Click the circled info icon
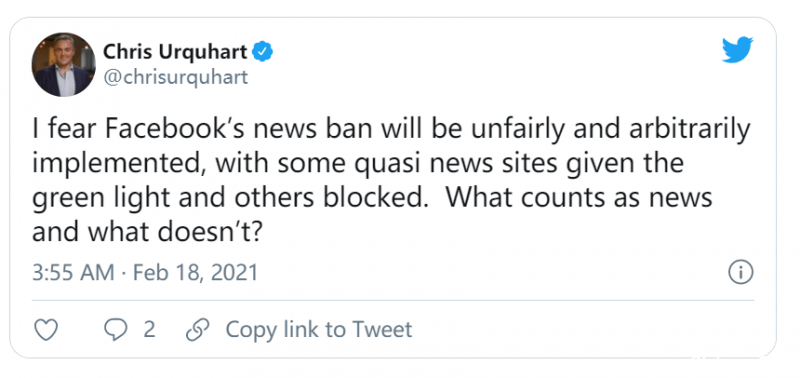Screen dimensions: 800x378 (740, 272)
